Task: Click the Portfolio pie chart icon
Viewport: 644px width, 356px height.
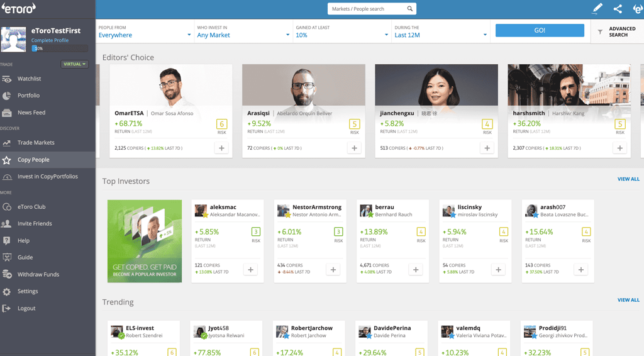Action: [x=6, y=96]
